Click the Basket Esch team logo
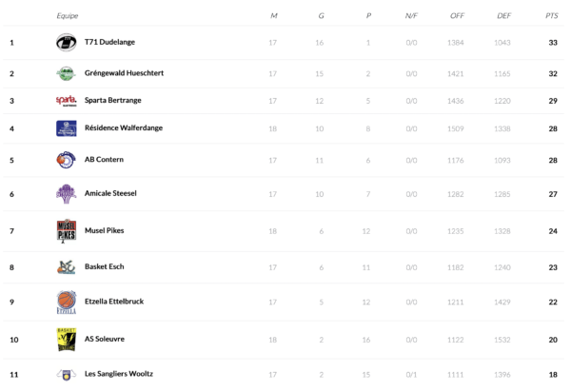571x392 pixels. pos(66,267)
